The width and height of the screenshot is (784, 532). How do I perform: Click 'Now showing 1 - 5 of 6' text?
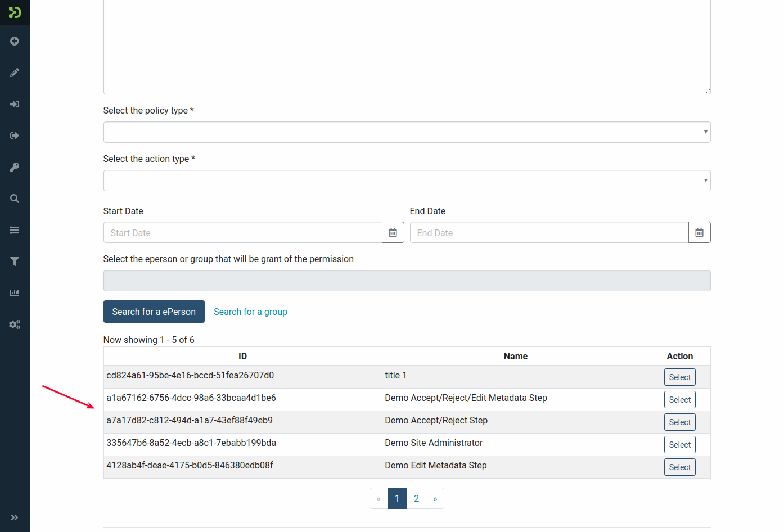pyautogui.click(x=149, y=340)
